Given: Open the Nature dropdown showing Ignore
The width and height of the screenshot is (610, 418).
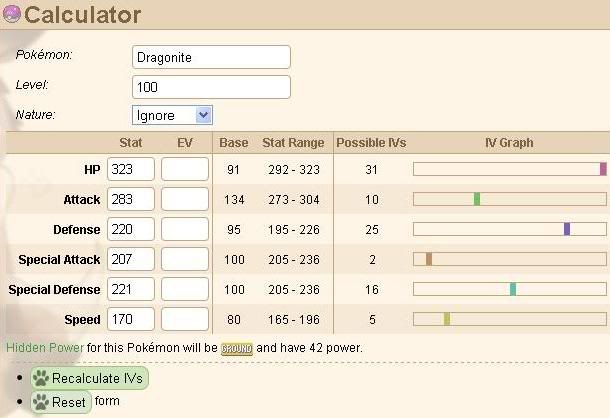Looking at the screenshot, I should 172,115.
